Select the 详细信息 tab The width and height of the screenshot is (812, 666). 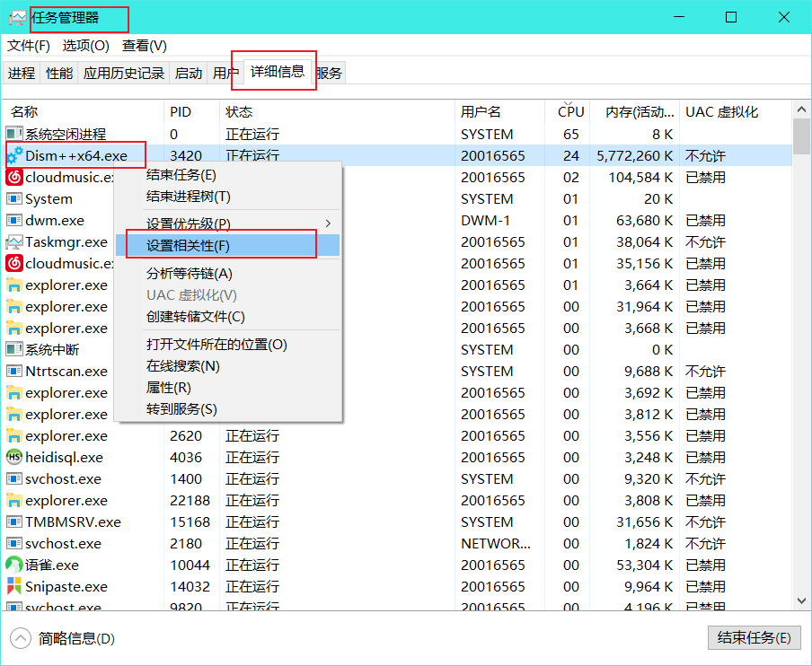[277, 72]
